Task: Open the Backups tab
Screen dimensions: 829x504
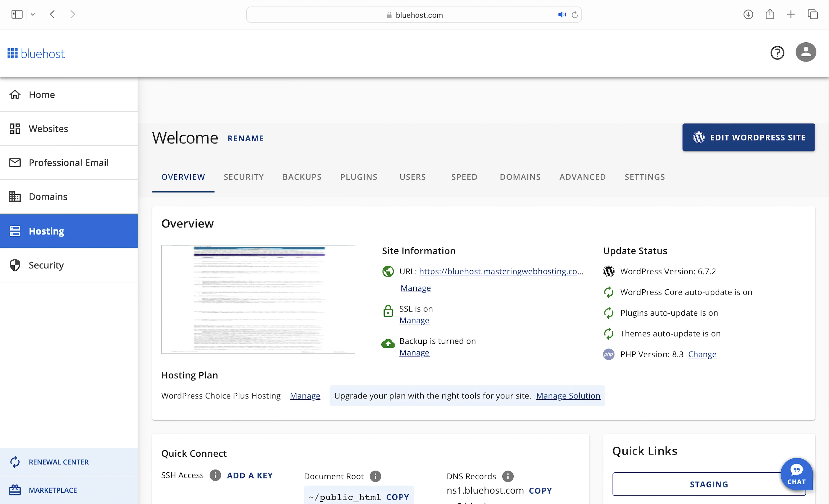Action: (x=302, y=177)
